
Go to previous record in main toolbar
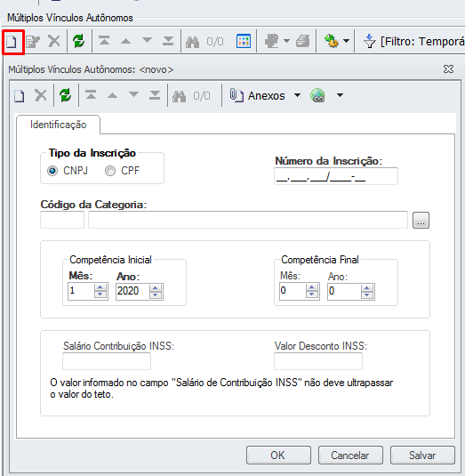(x=126, y=41)
